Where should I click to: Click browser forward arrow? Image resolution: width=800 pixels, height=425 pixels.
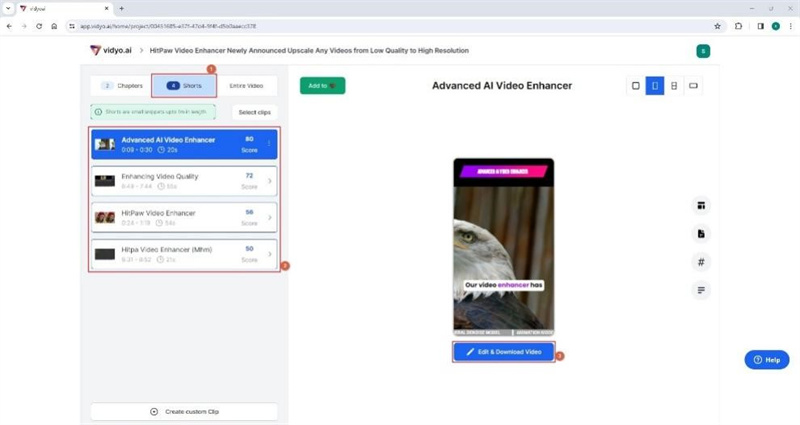[24, 26]
